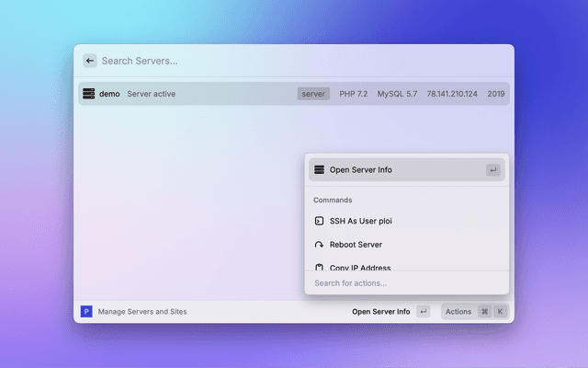
Task: Choose SSH As User ploi
Action: [x=367, y=221]
